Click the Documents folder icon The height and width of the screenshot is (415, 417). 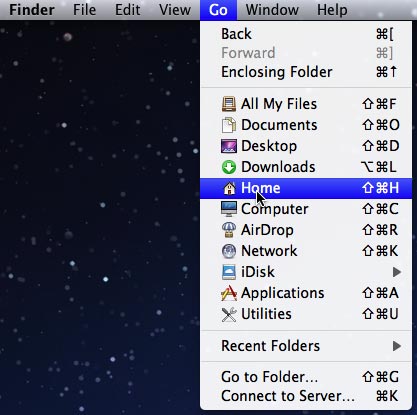pos(229,125)
